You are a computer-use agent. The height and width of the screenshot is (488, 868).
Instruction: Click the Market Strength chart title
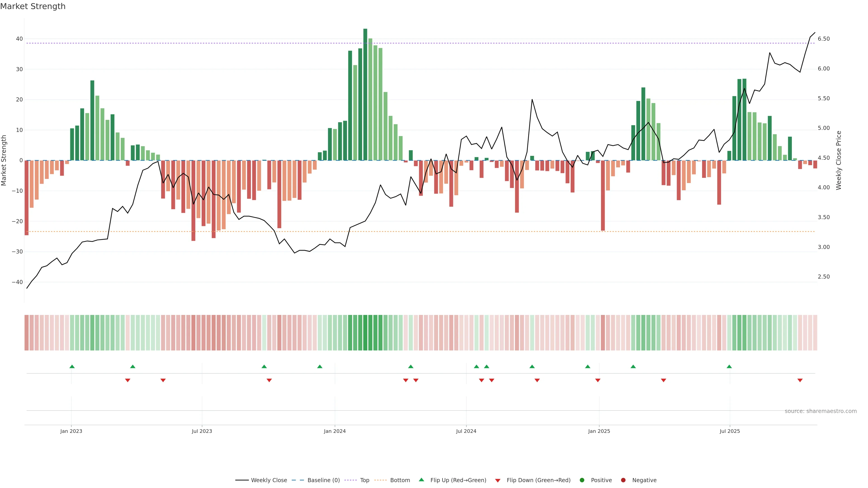click(33, 6)
